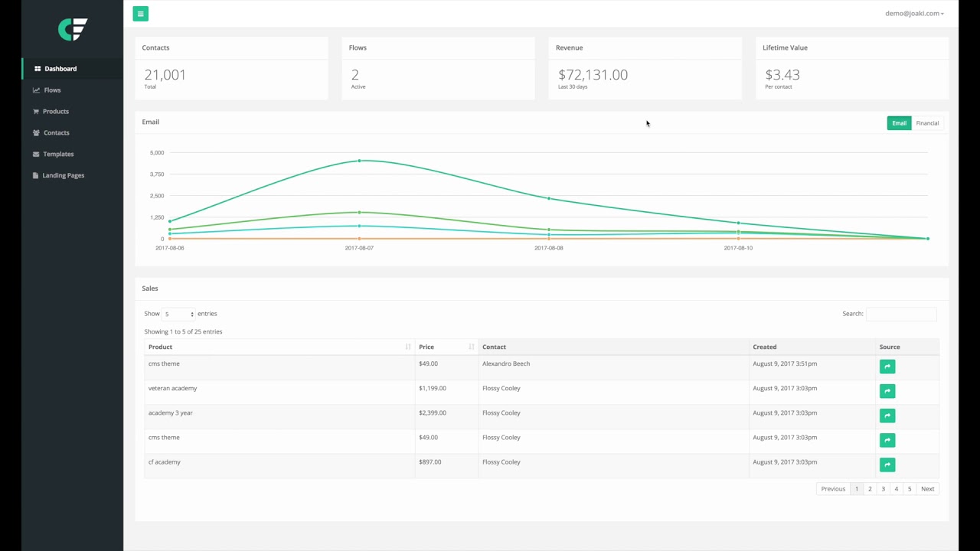Click the Contacts people icon in sidebar
Image resolution: width=980 pixels, height=551 pixels.
tap(36, 133)
